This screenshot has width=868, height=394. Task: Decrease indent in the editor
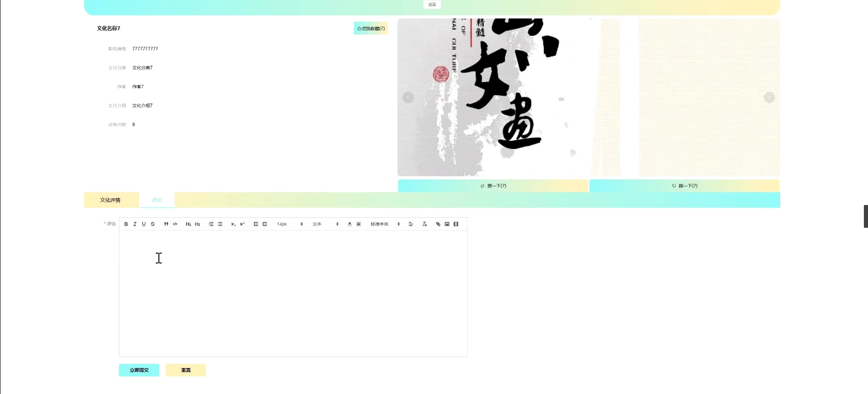coord(256,224)
